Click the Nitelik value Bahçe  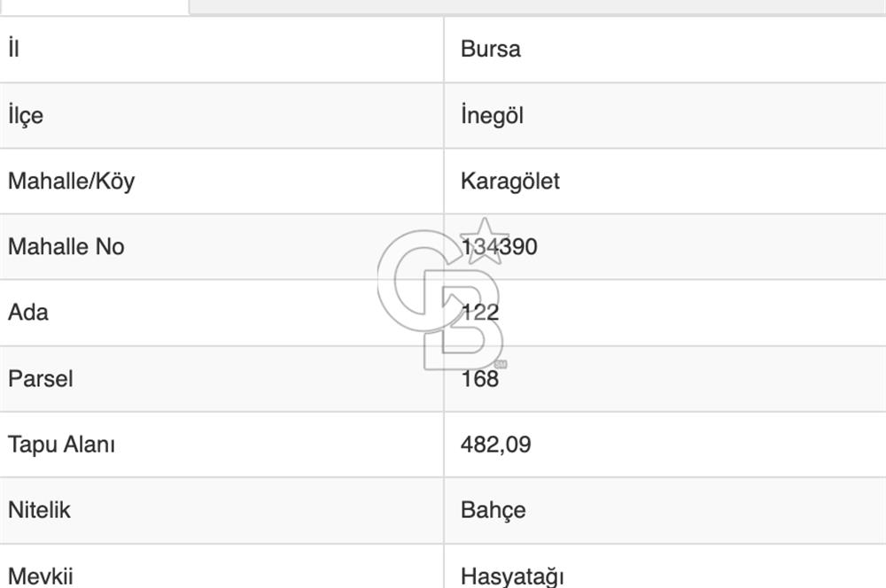pos(492,510)
